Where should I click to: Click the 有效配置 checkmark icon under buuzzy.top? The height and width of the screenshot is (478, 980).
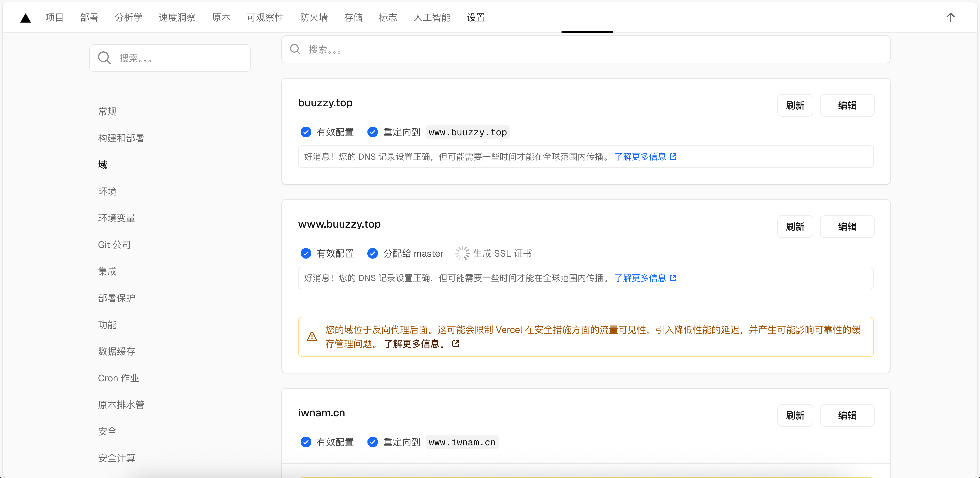coord(306,132)
